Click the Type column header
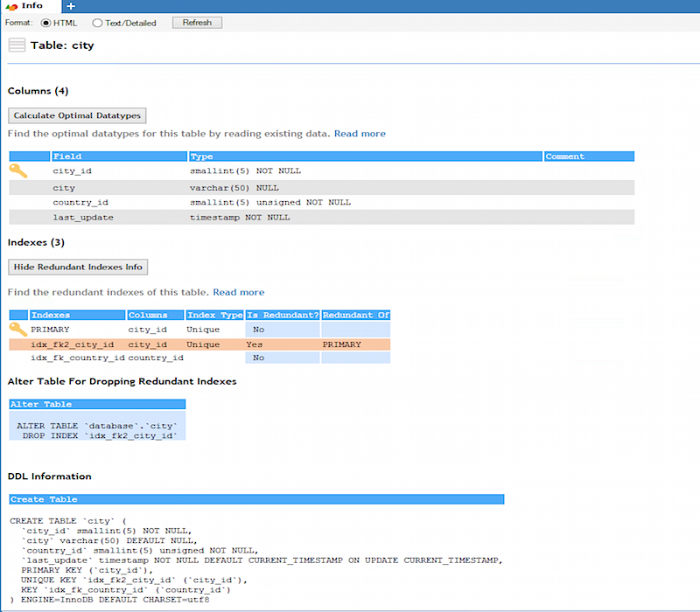The height and width of the screenshot is (612, 700). tap(365, 156)
